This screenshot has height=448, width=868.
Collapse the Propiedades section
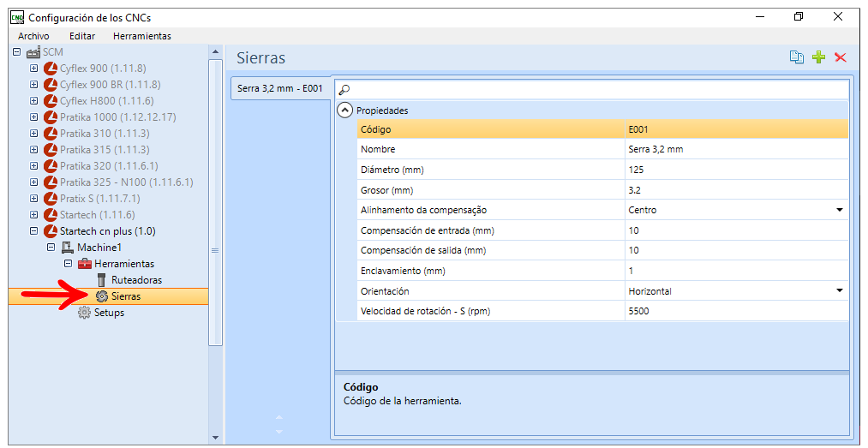344,111
